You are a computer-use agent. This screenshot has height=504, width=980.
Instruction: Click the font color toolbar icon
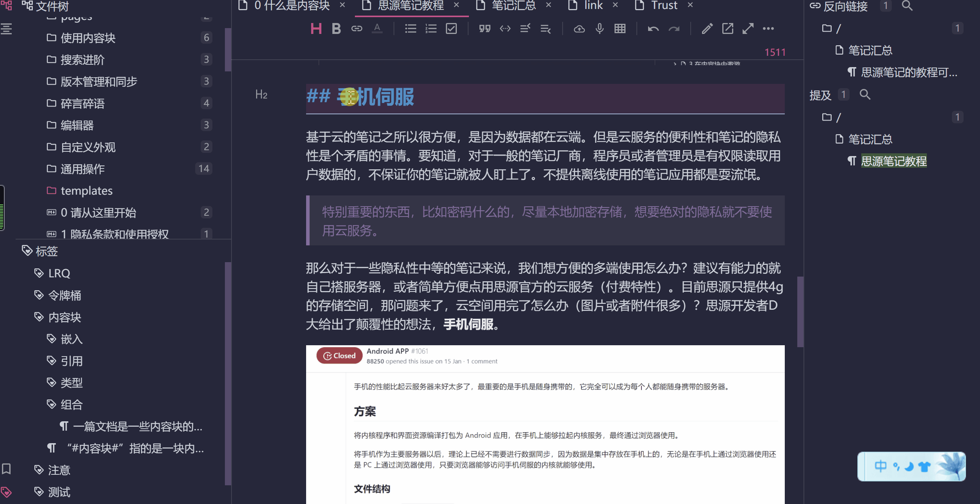[377, 28]
